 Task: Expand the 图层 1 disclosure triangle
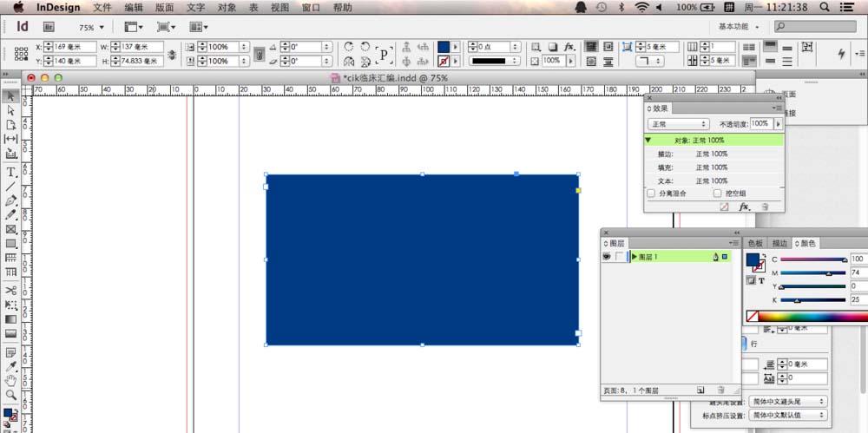point(635,257)
